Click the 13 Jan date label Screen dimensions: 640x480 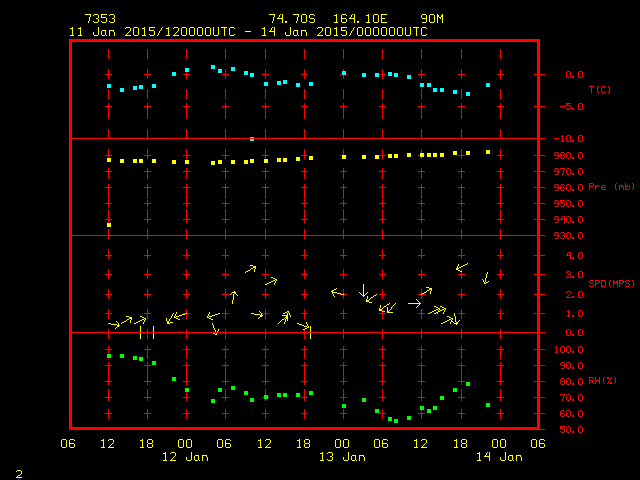click(342, 457)
